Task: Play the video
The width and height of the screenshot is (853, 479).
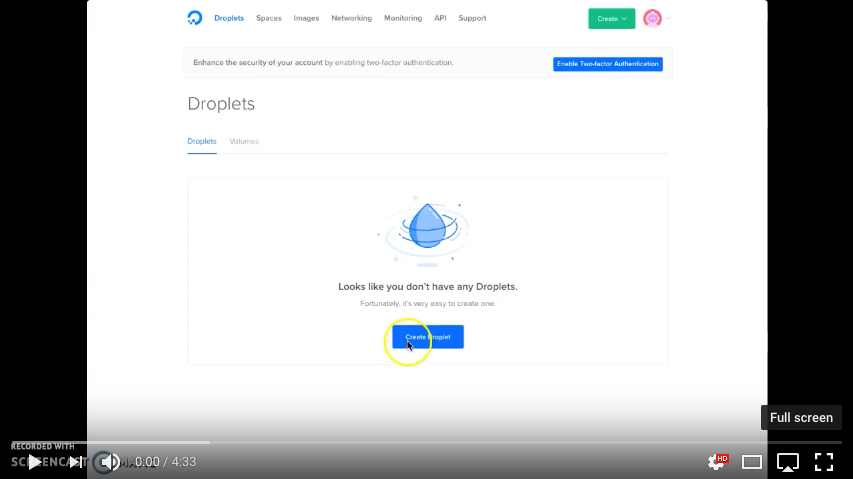Action: pos(34,462)
